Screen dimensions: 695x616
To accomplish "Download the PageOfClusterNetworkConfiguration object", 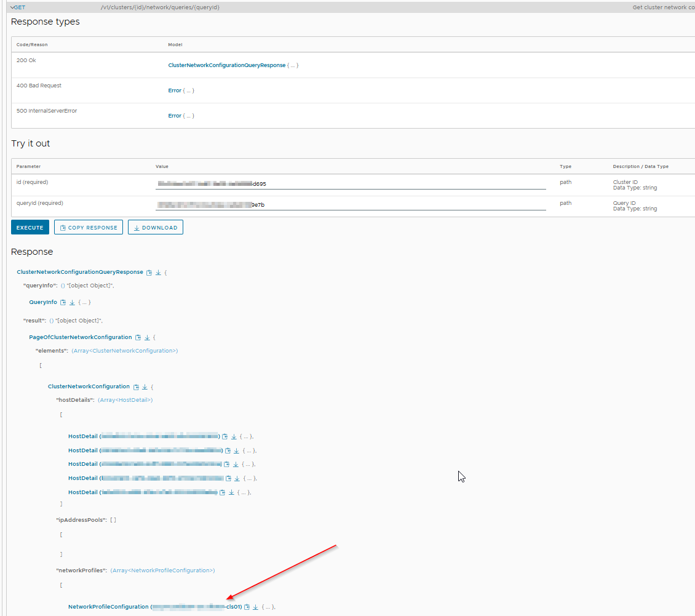I will [x=147, y=337].
